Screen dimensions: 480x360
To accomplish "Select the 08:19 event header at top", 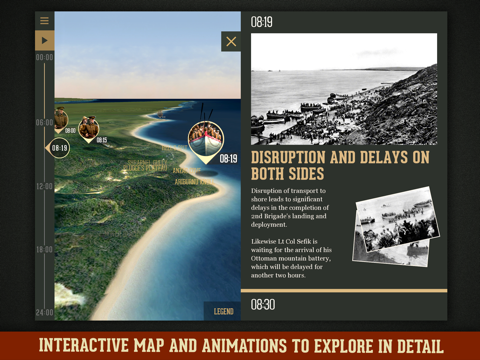I will coord(262,22).
